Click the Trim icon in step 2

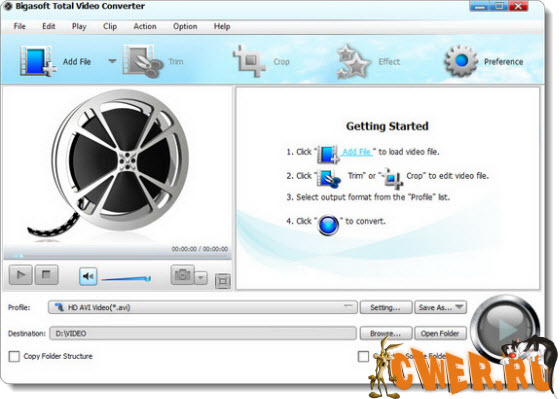tap(329, 178)
